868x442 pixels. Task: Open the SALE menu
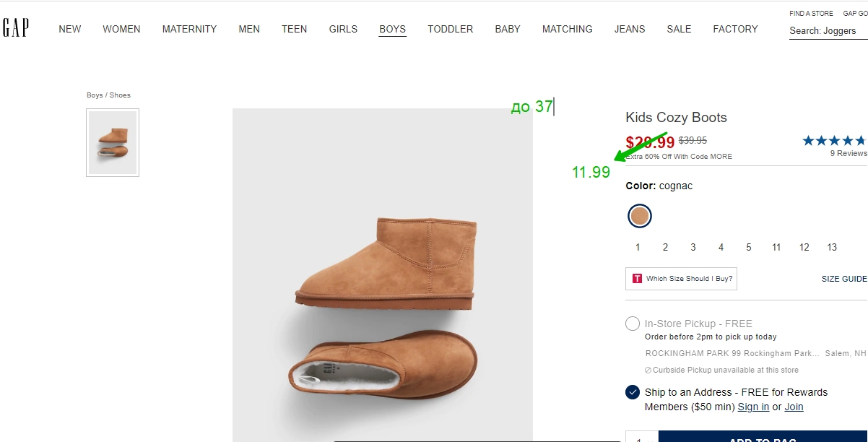pos(679,30)
